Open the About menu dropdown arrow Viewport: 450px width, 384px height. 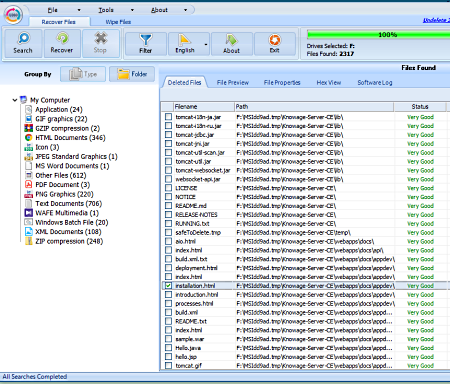pyautogui.click(x=186, y=10)
